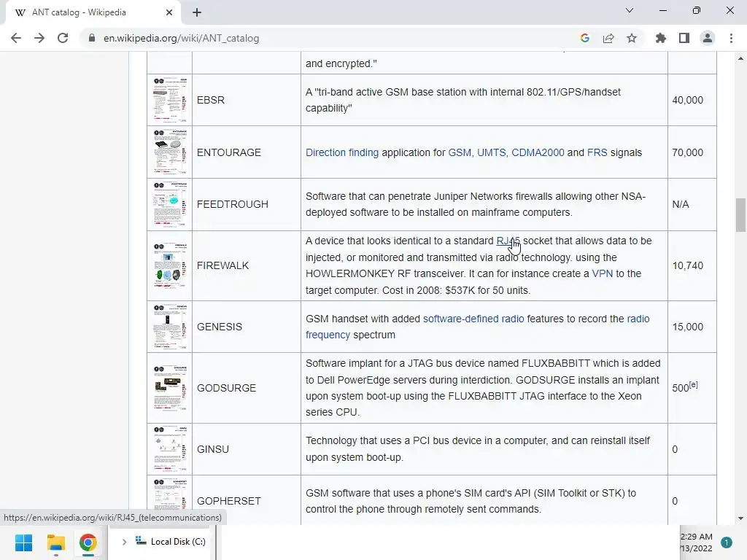This screenshot has width=747, height=560.
Task: Select the FEEDTROUGH name cell
Action: tap(247, 204)
